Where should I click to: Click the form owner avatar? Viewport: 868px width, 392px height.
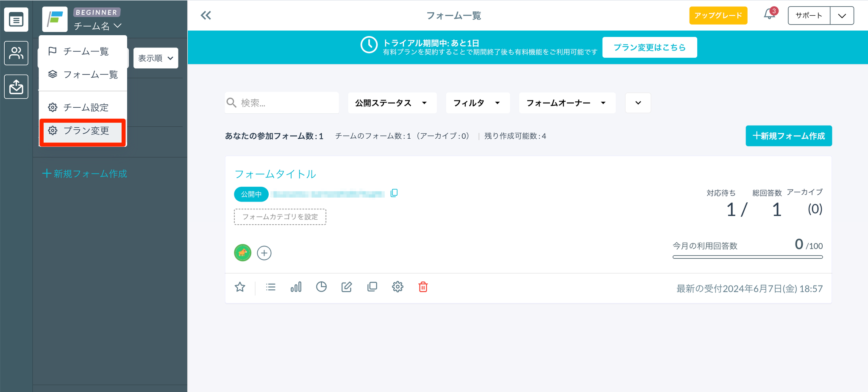pyautogui.click(x=243, y=253)
